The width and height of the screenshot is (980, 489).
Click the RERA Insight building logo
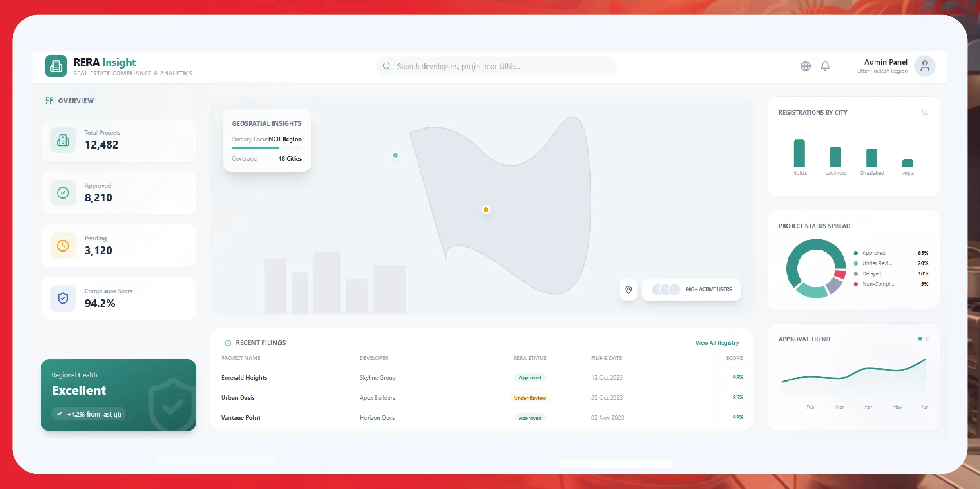(56, 66)
